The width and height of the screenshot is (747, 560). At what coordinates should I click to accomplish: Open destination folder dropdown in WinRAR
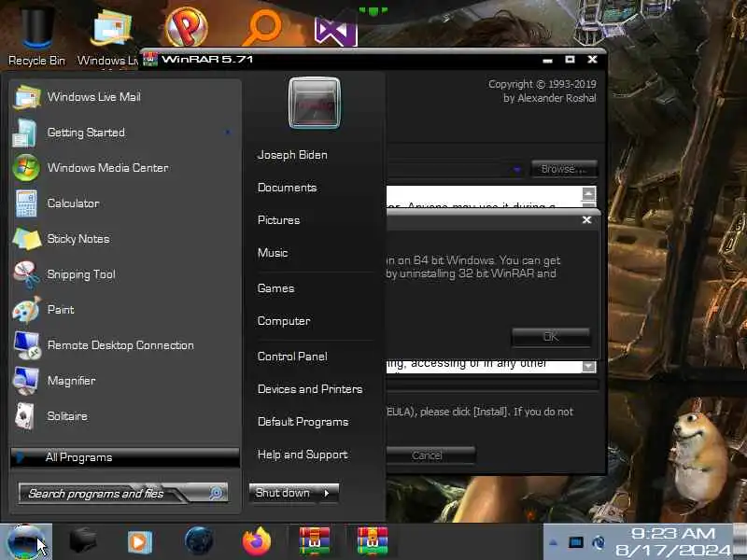pos(518,170)
